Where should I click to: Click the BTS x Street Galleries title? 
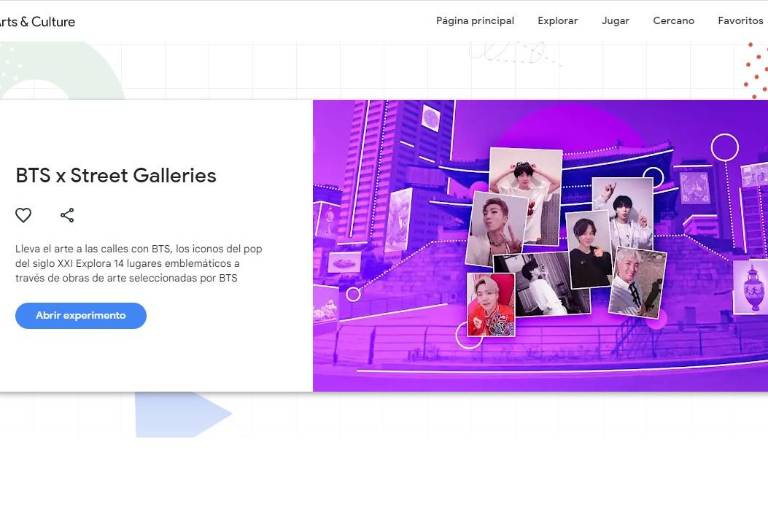pyautogui.click(x=116, y=175)
